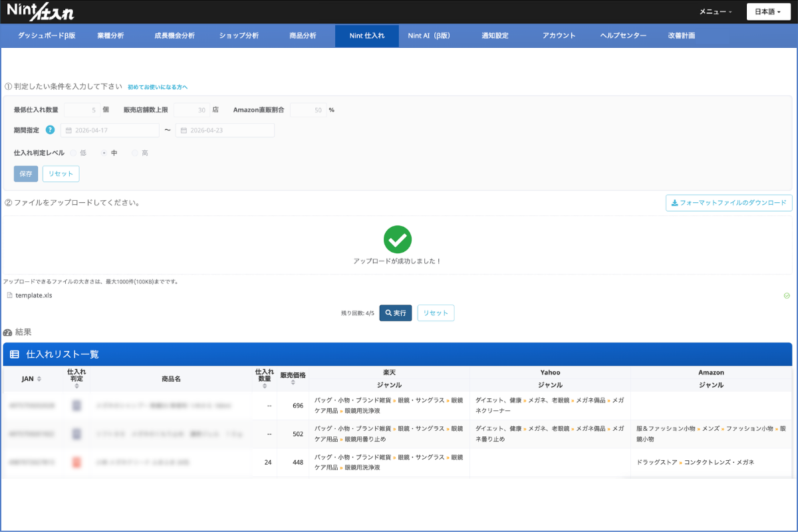The width and height of the screenshot is (798, 532).
Task: Click the 最低仕入れ数量 input field
Action: [x=82, y=110]
